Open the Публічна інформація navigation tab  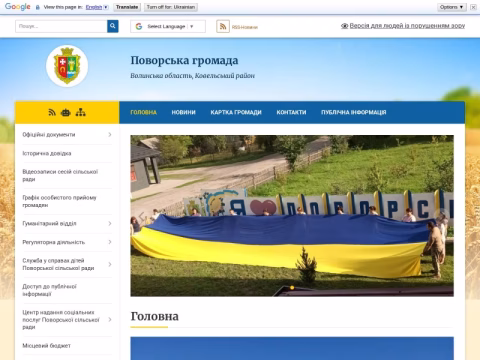pos(354,112)
